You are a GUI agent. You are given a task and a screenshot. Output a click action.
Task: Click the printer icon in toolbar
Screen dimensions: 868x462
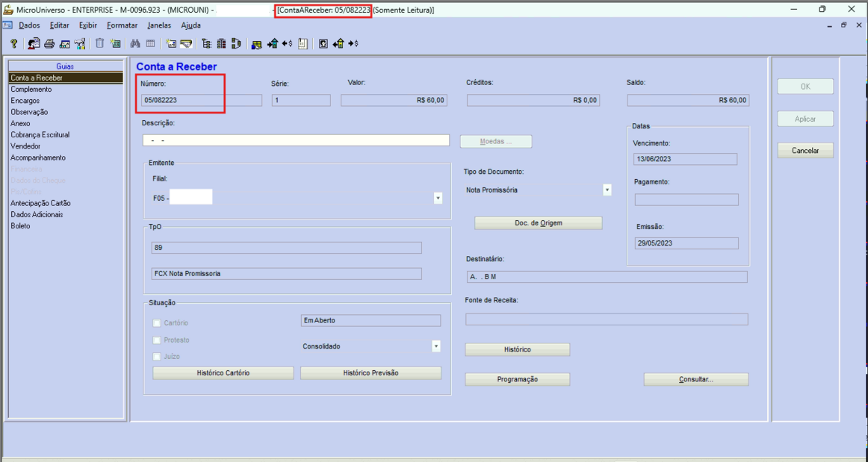pyautogui.click(x=49, y=44)
